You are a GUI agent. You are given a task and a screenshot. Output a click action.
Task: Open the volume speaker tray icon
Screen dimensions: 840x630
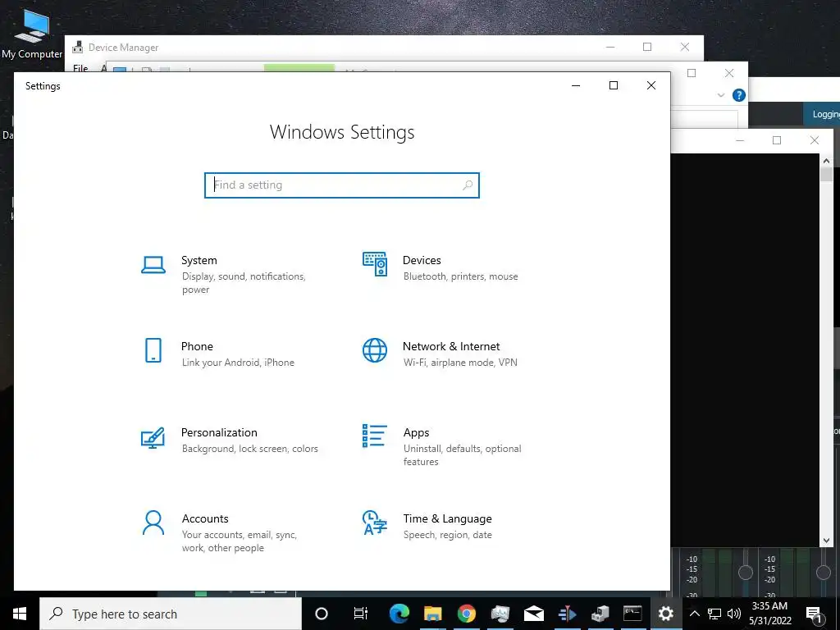click(734, 614)
